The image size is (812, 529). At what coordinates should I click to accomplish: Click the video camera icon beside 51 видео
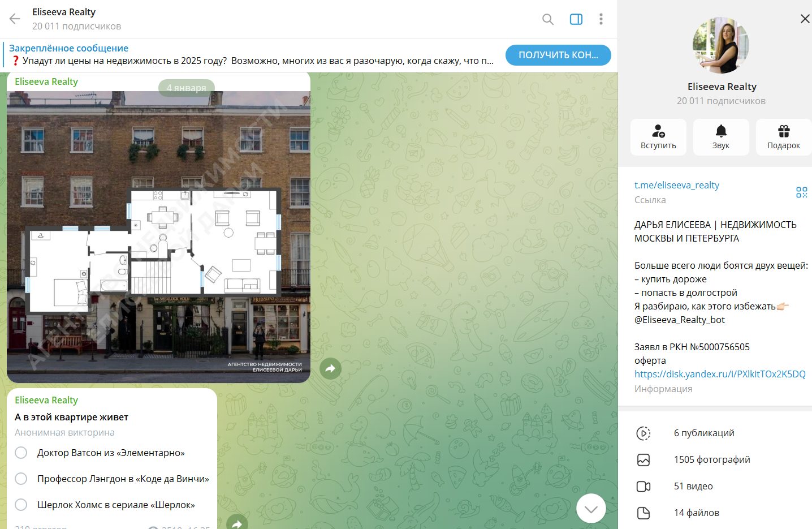(x=644, y=486)
